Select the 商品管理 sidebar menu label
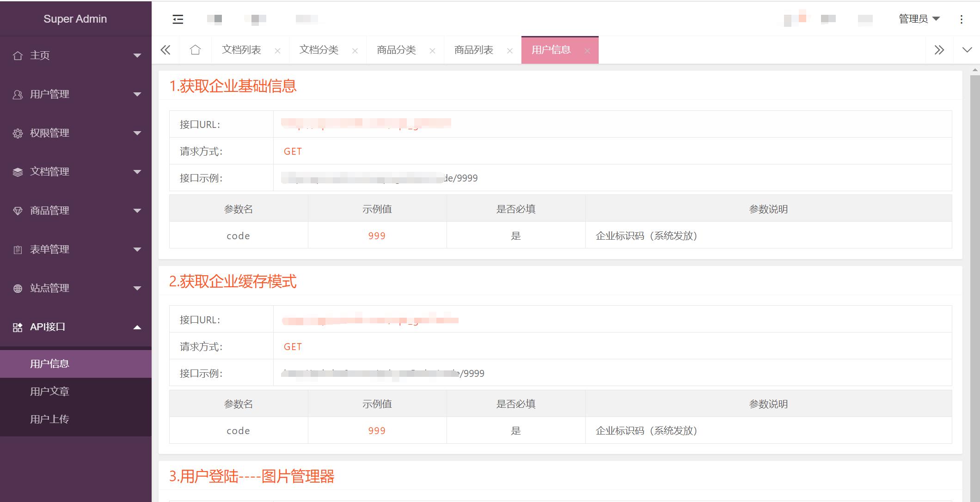 pos(49,211)
